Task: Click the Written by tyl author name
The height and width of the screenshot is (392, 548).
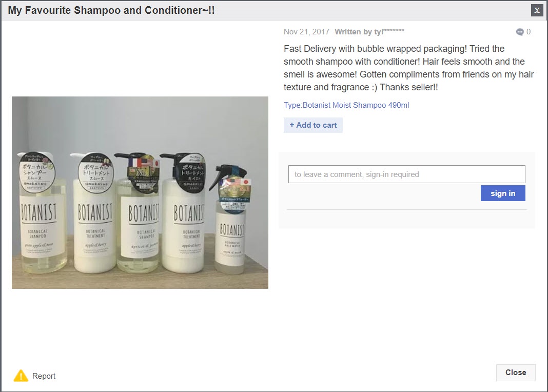Action: coord(369,32)
